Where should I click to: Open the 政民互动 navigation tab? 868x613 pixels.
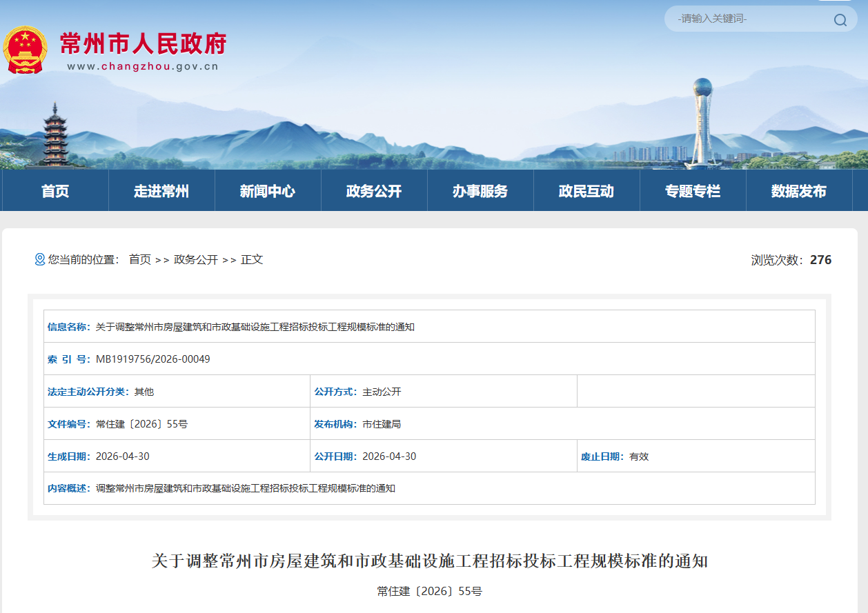point(586,191)
